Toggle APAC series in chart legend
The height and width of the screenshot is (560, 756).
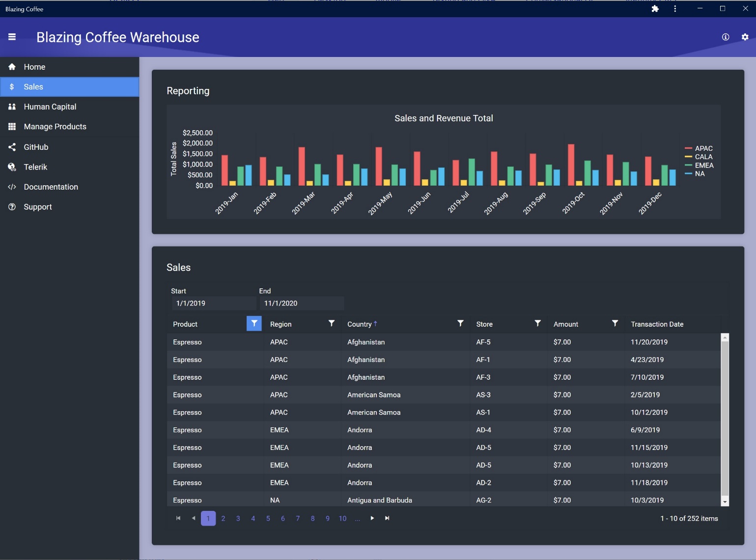[x=699, y=148]
